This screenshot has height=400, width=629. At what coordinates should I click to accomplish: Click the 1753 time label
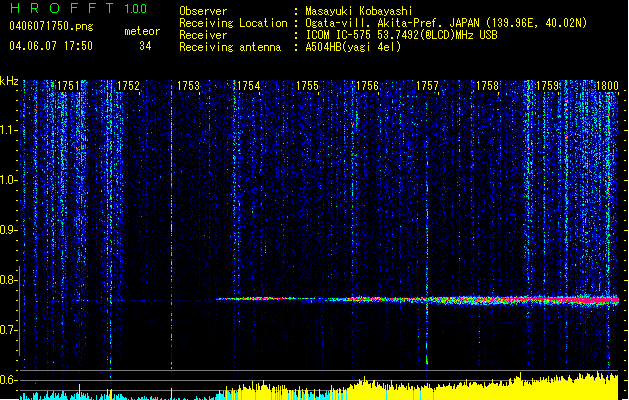(188, 87)
